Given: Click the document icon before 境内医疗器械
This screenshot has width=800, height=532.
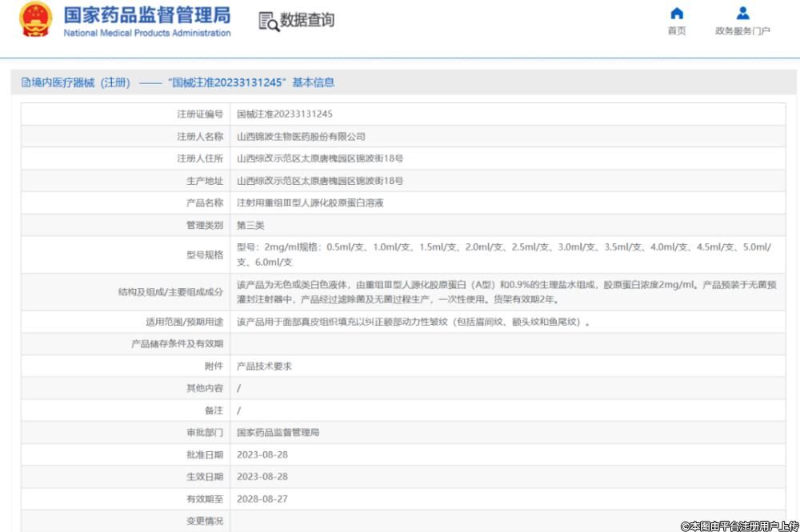Looking at the screenshot, I should 26,82.
